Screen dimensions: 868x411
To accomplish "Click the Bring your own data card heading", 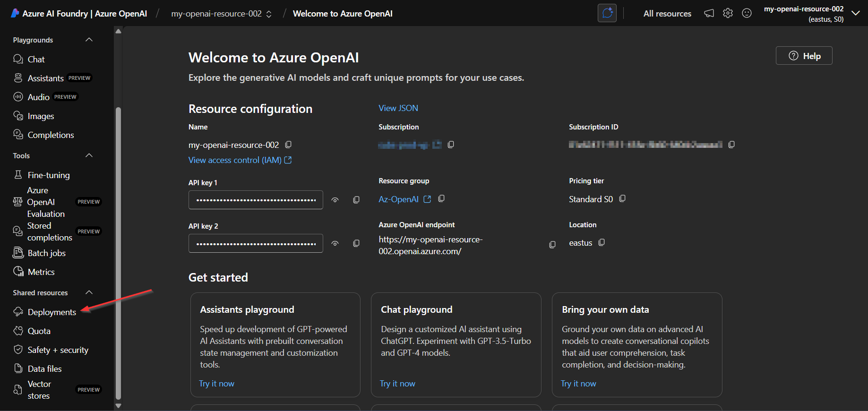I will pyautogui.click(x=605, y=309).
